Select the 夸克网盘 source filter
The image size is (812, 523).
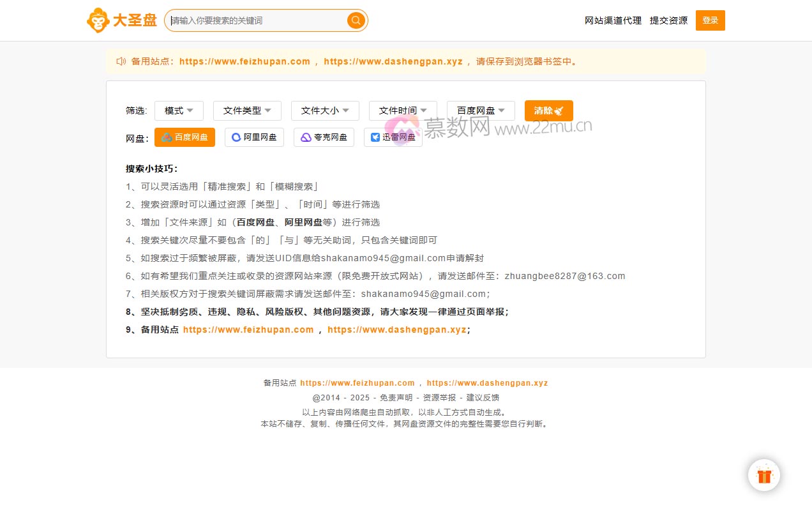point(324,137)
